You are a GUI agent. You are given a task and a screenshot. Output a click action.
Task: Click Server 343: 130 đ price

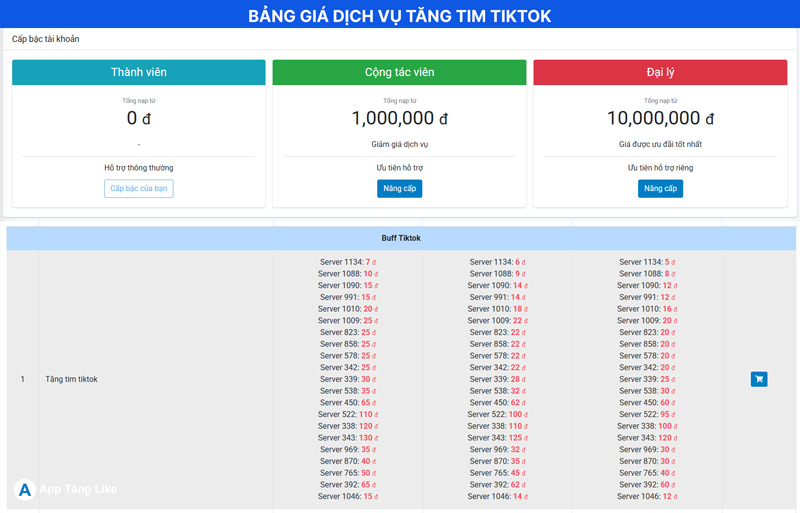click(x=348, y=437)
